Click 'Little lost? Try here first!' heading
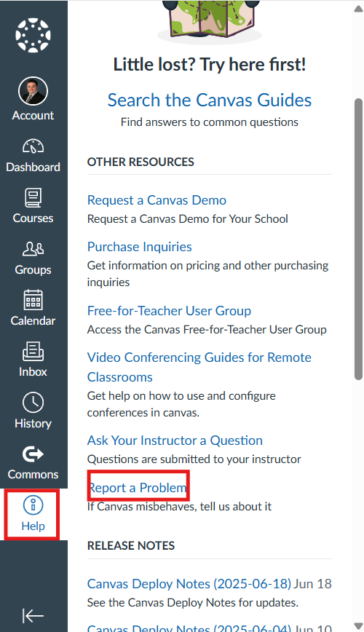 pos(210,65)
